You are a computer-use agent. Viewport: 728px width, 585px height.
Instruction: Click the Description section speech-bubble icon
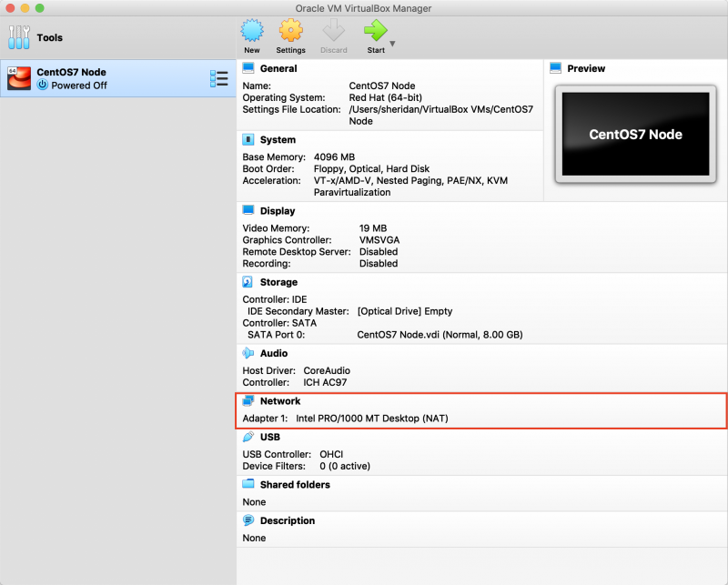coord(248,520)
